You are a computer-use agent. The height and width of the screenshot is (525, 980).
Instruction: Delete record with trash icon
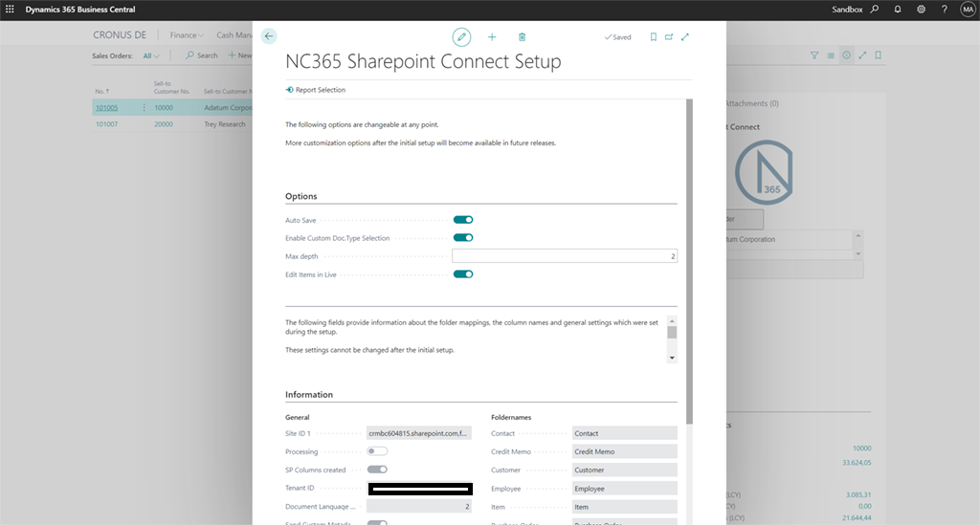tap(522, 37)
